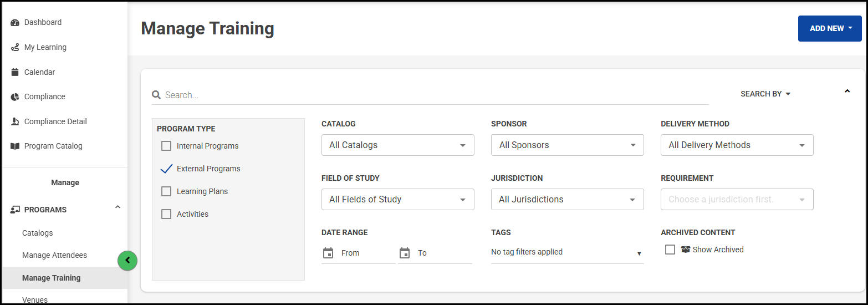
Task: Uncheck the External Programs option
Action: (x=166, y=169)
